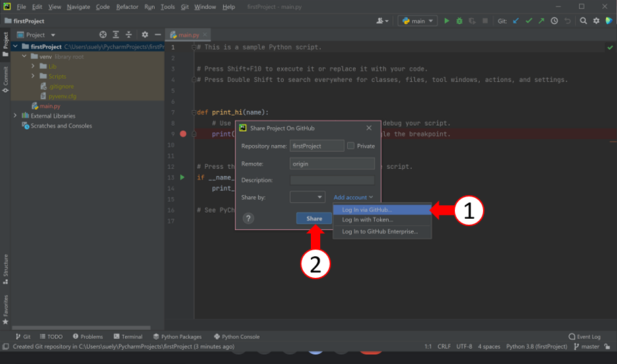Expand the Scripts folder
617x364 pixels.
pyautogui.click(x=33, y=76)
